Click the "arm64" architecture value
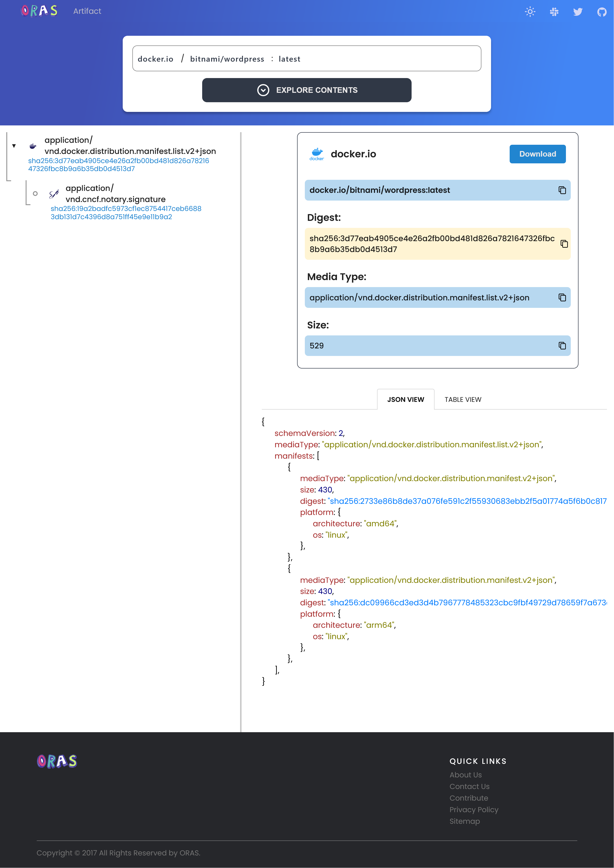 379,625
